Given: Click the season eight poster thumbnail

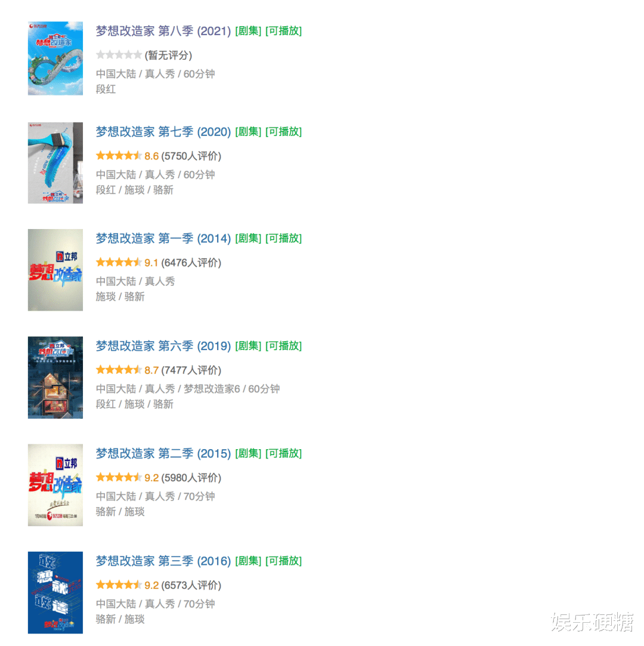Looking at the screenshot, I should (55, 58).
